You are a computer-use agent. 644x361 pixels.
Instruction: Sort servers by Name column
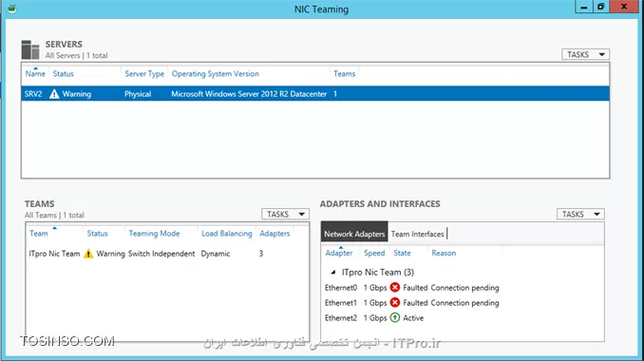coord(35,74)
